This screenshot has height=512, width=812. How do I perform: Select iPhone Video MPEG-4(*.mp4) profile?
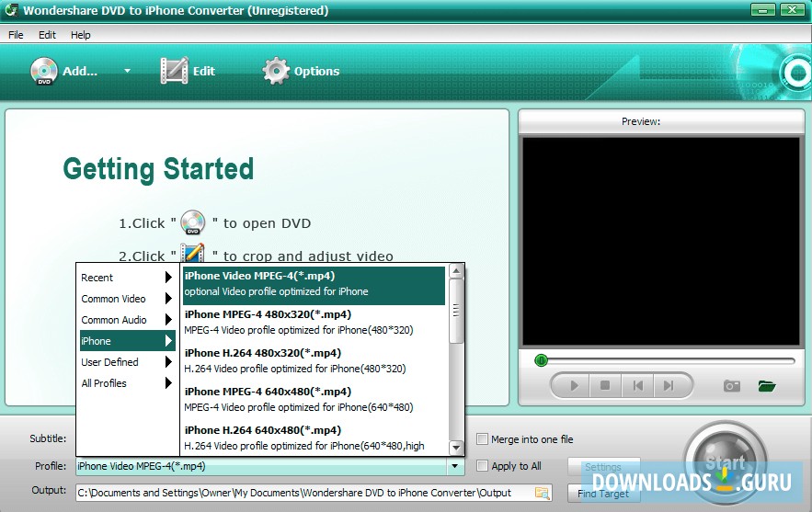tap(314, 284)
